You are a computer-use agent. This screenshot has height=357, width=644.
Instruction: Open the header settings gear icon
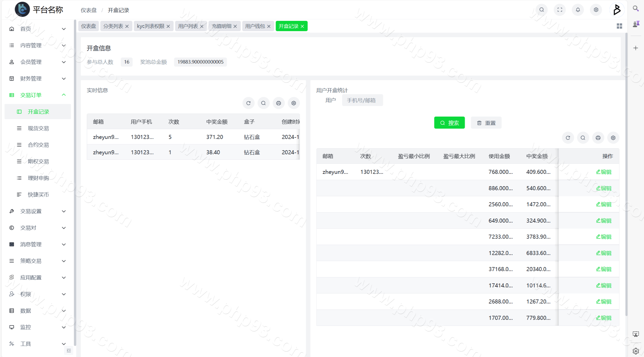596,10
